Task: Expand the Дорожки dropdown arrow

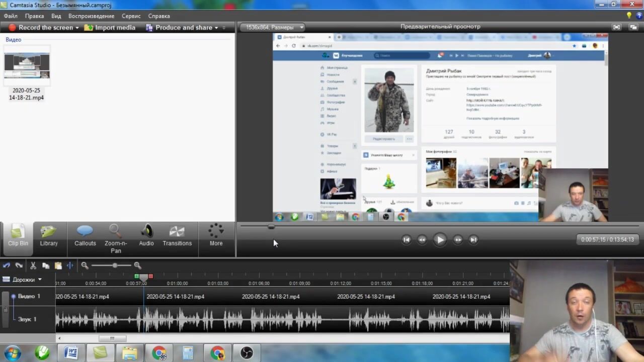Action: point(40,280)
